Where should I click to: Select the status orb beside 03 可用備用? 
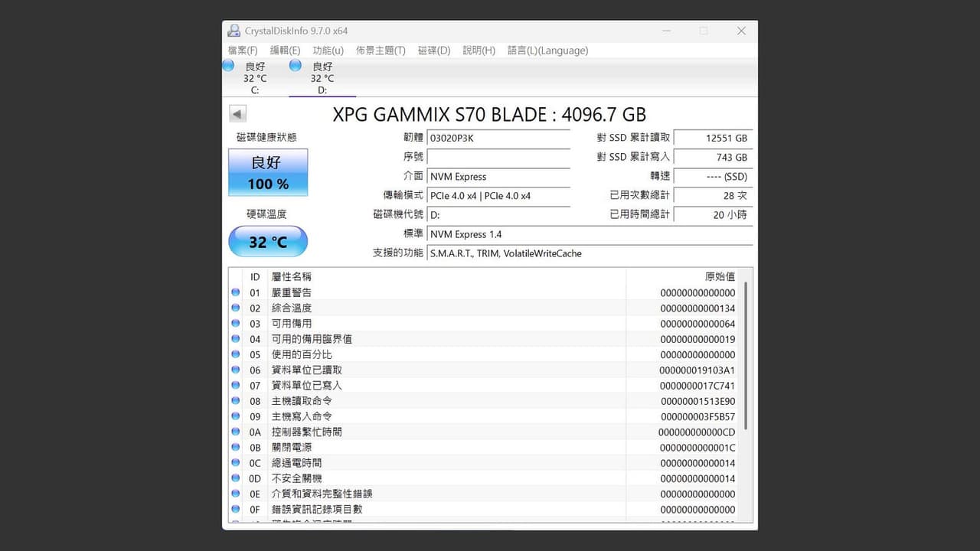click(x=235, y=324)
